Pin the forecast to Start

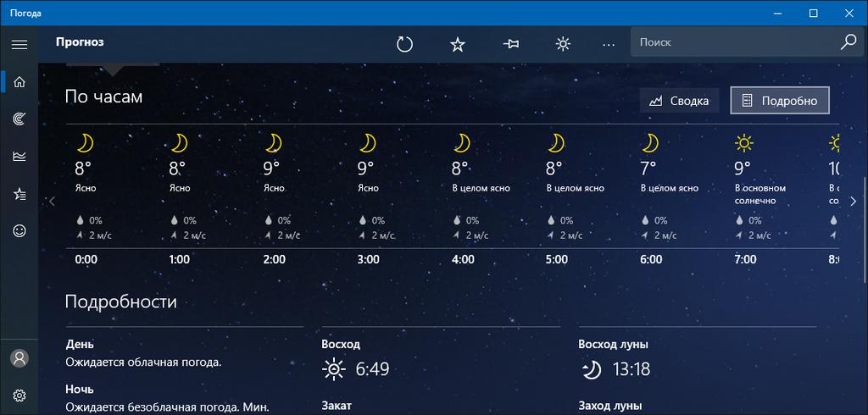click(x=510, y=44)
